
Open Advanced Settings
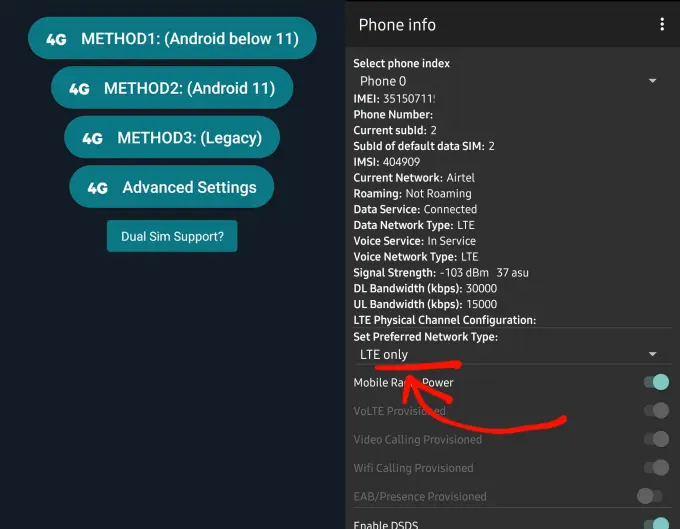(172, 187)
